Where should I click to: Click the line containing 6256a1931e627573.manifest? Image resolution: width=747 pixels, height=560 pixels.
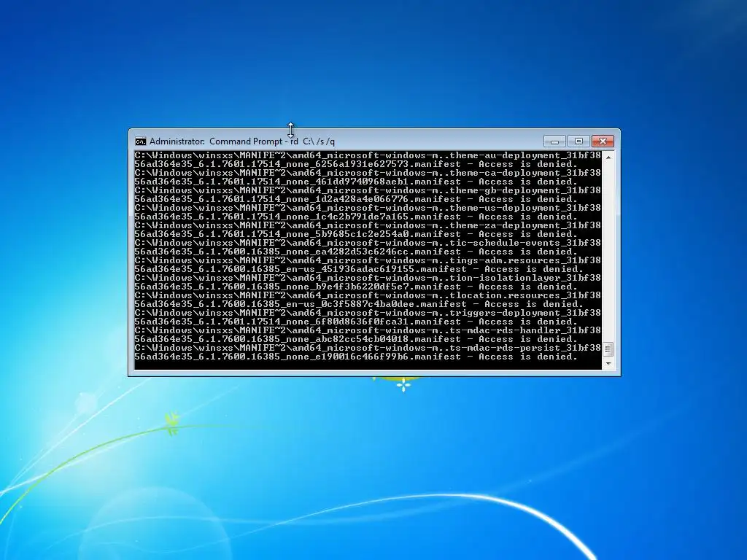tap(356, 164)
